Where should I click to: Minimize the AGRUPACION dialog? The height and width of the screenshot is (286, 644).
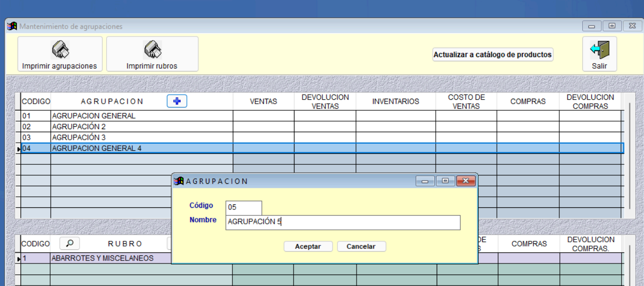tap(425, 181)
